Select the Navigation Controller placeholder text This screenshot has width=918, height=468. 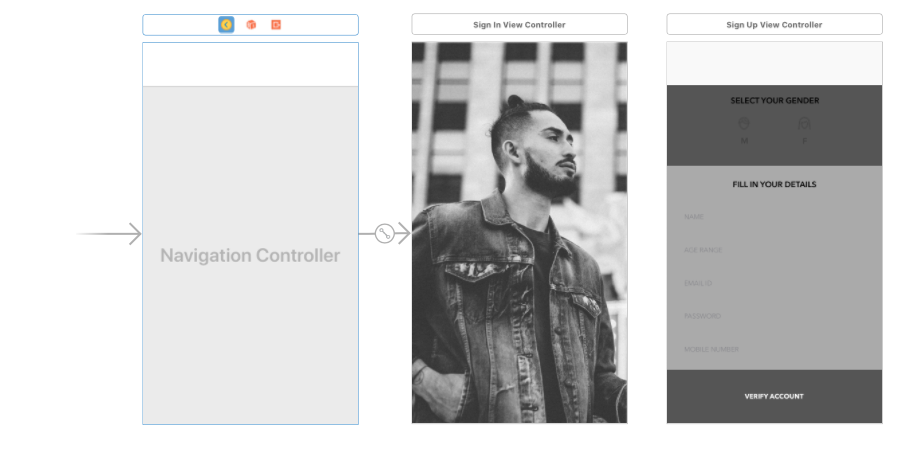click(250, 255)
